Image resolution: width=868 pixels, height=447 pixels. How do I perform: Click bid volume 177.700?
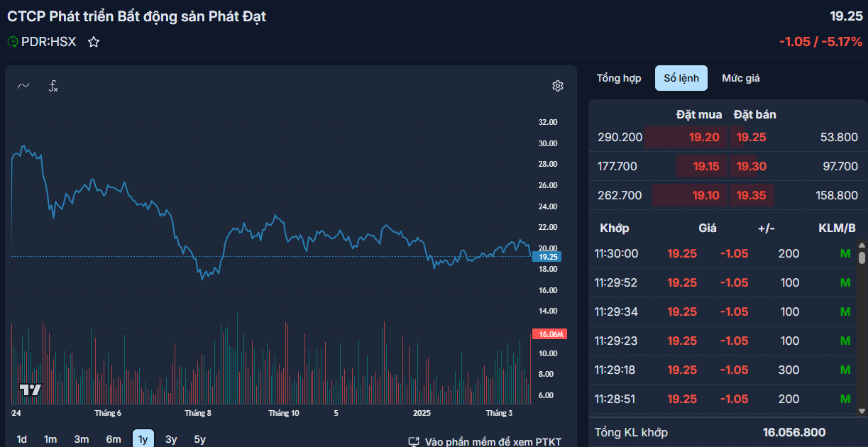(617, 166)
